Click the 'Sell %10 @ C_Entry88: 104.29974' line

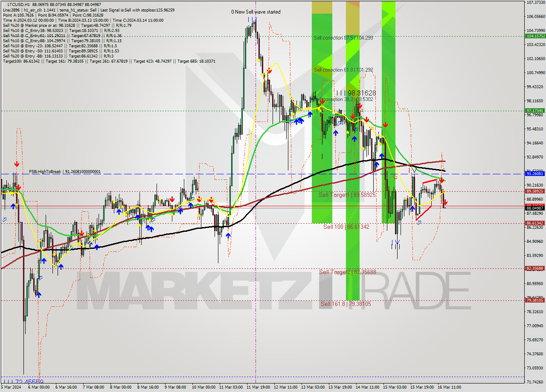(x=62, y=40)
